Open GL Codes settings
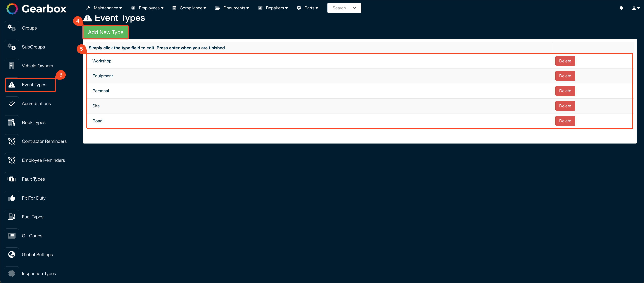644x283 pixels. point(32,236)
